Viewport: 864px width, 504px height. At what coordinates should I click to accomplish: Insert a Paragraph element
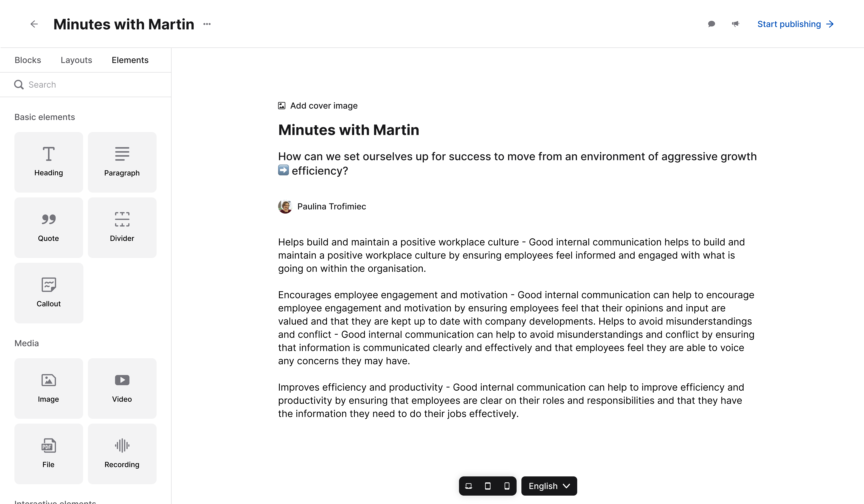pos(122,162)
